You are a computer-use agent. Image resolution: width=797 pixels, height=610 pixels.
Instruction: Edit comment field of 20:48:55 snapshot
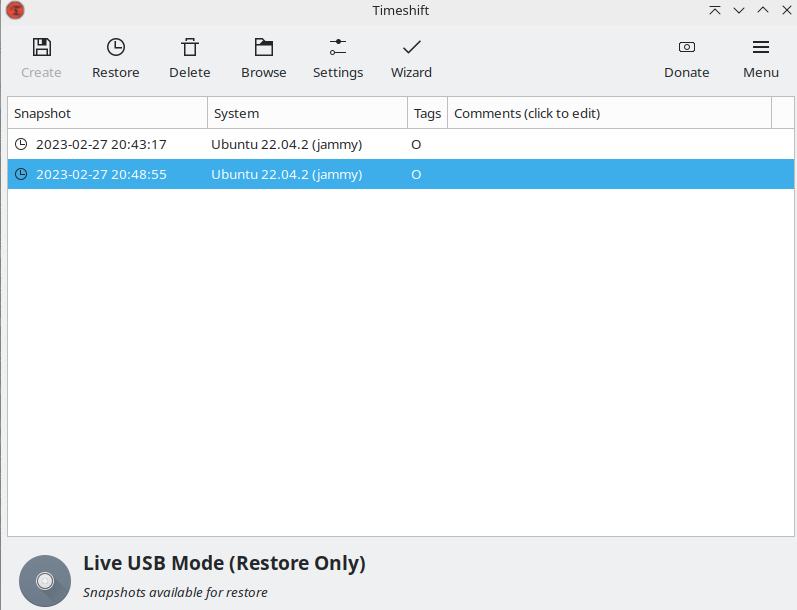pyautogui.click(x=609, y=174)
